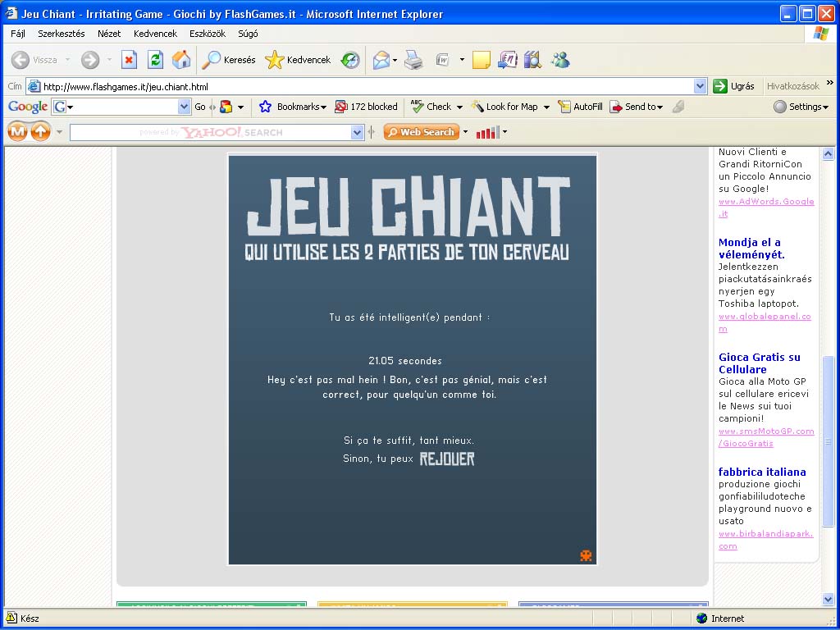Click the translate icon beside yellow note
This screenshot has width=840, height=630.
tap(507, 60)
